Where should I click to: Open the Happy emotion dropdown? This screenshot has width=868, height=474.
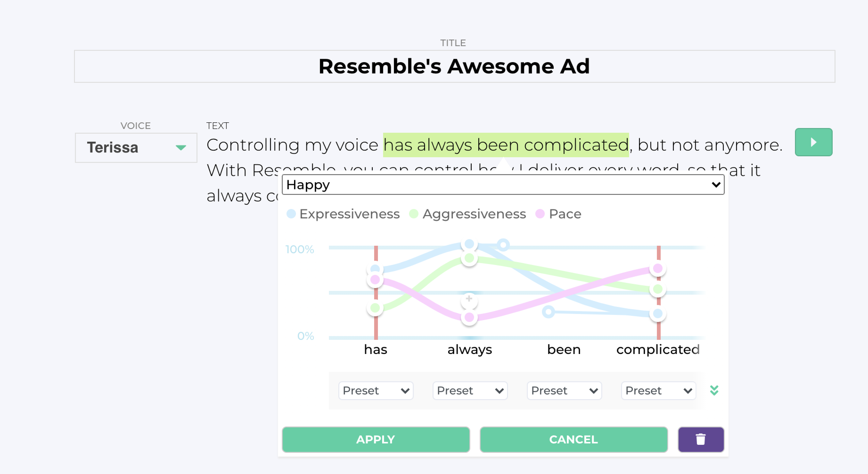pyautogui.click(x=503, y=185)
